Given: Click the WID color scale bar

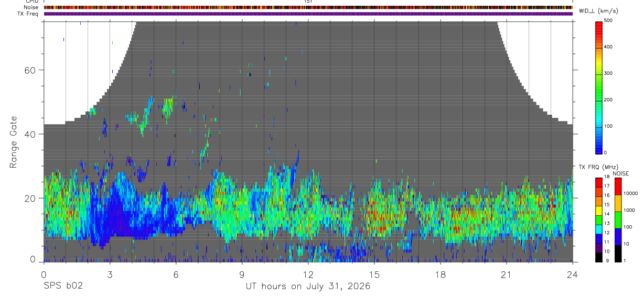Looking at the screenshot, I should pos(599,86).
